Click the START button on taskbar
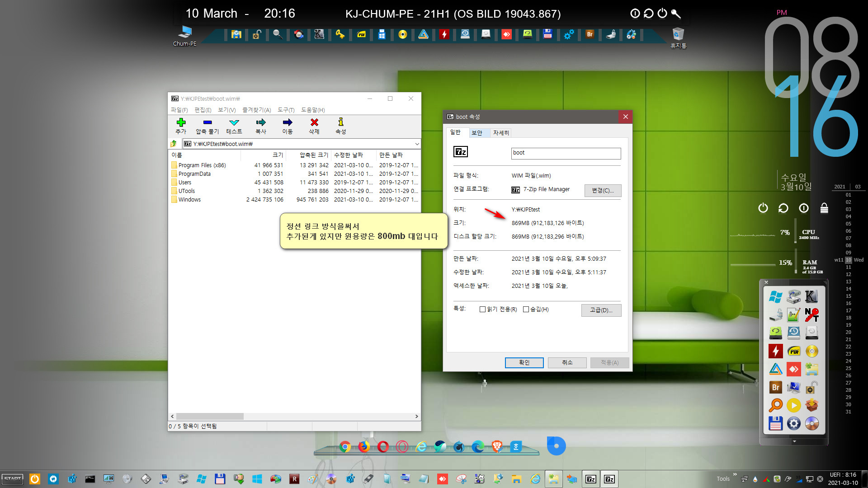This screenshot has height=488, width=868. (13, 479)
